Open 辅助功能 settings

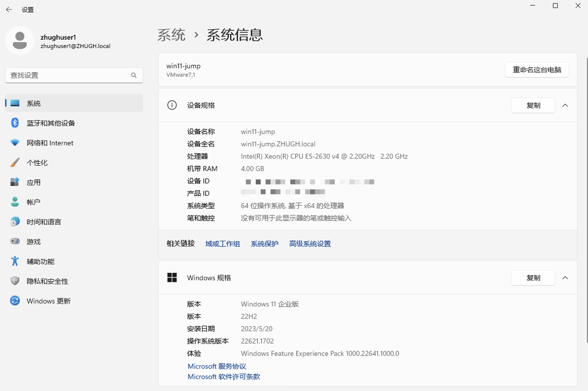tap(74, 261)
